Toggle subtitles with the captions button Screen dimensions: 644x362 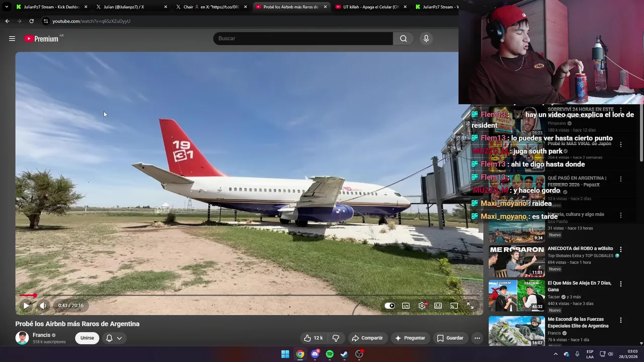click(x=406, y=306)
